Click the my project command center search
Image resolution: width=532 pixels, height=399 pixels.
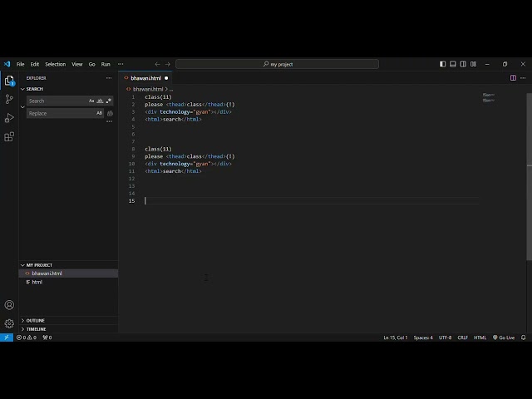coord(277,64)
